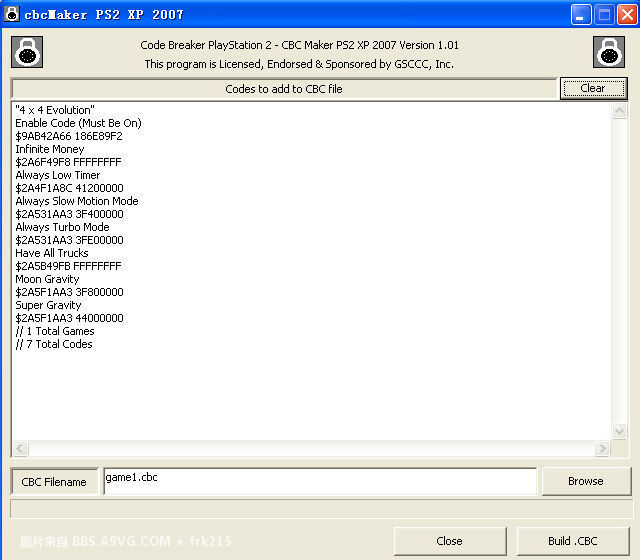The width and height of the screenshot is (640, 560).
Task: Select the Always Turbo Mode line
Action: click(62, 227)
